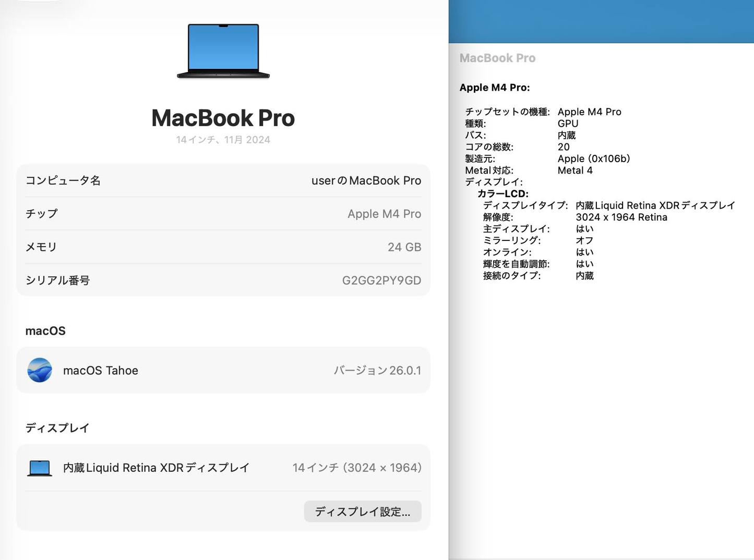Click core count value 20
This screenshot has height=560, width=754.
tap(564, 147)
